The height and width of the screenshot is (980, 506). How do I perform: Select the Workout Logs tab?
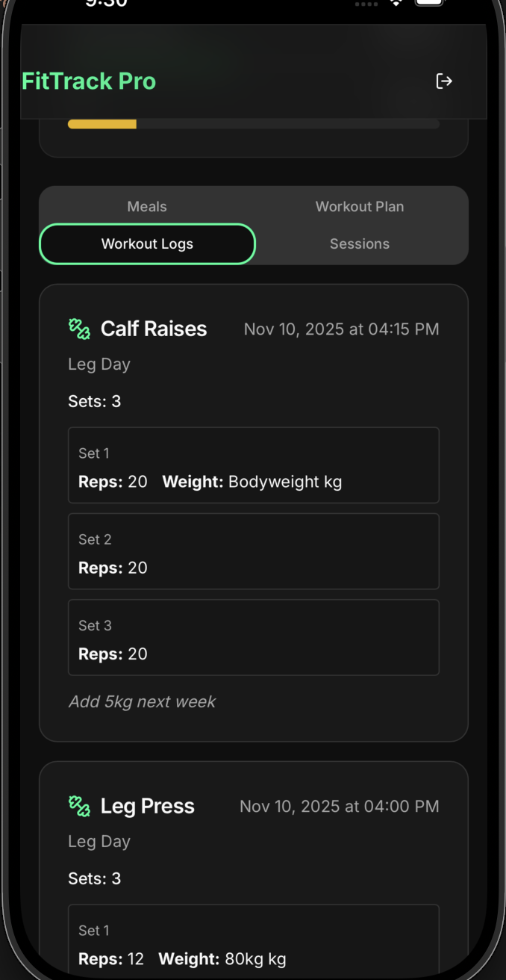[x=146, y=244]
